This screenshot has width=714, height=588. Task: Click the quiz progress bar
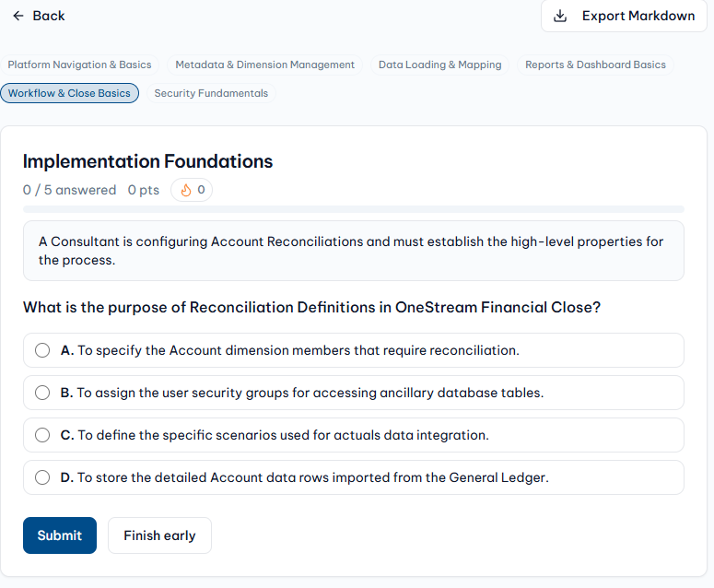click(x=354, y=209)
